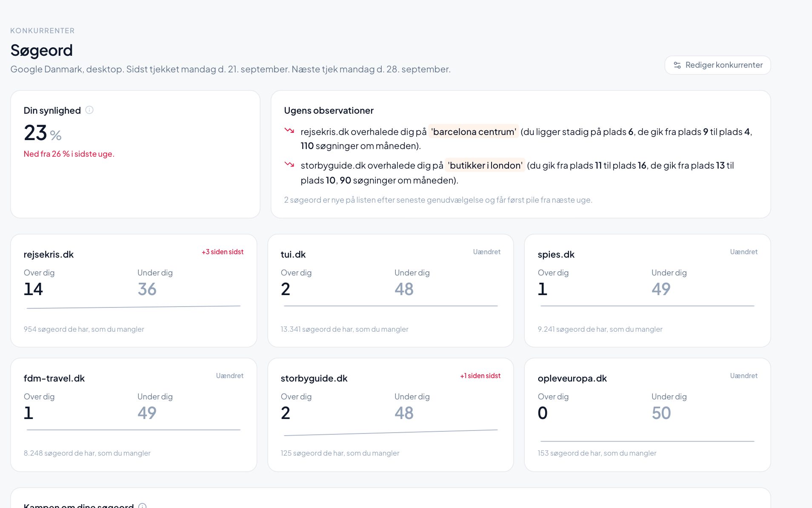812x508 pixels.
Task: Click 'Ned fra 26 % i sidste uge.' text
Action: pyautogui.click(x=69, y=154)
